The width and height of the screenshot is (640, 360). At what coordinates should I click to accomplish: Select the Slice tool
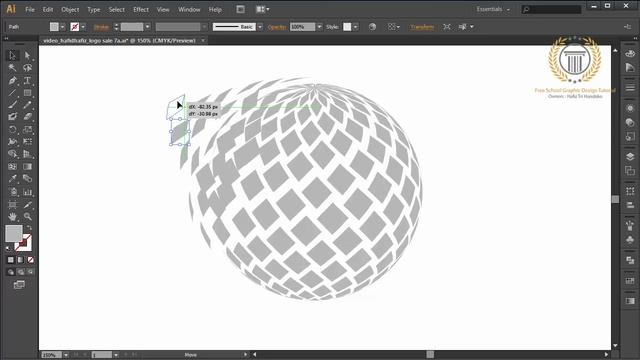tap(27, 204)
